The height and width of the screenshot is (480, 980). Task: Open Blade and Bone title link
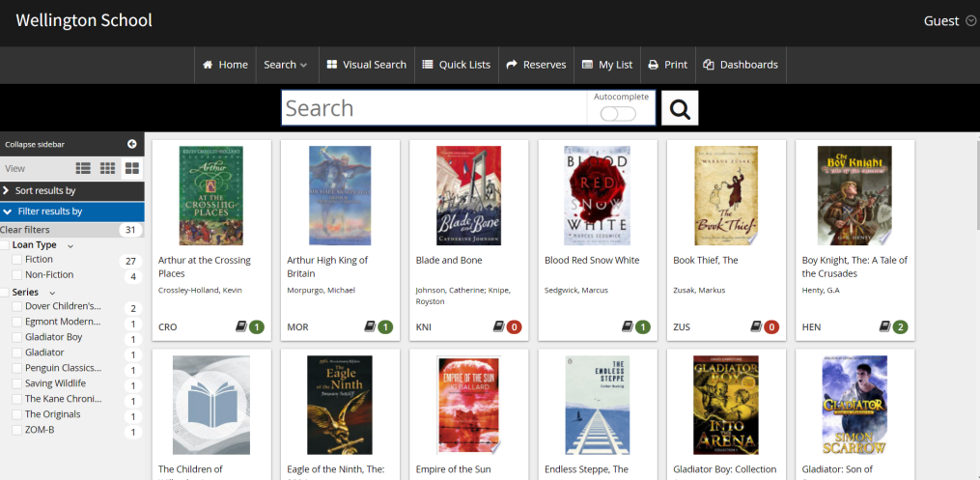coord(448,260)
